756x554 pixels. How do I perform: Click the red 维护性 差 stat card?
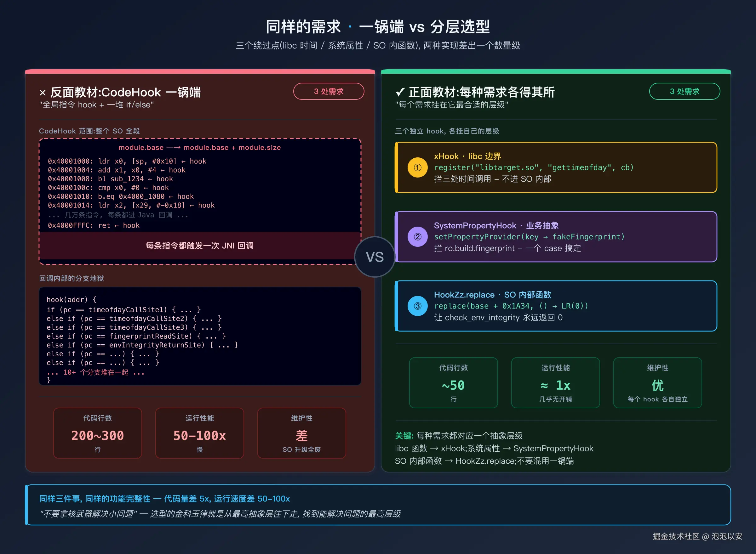(x=302, y=433)
